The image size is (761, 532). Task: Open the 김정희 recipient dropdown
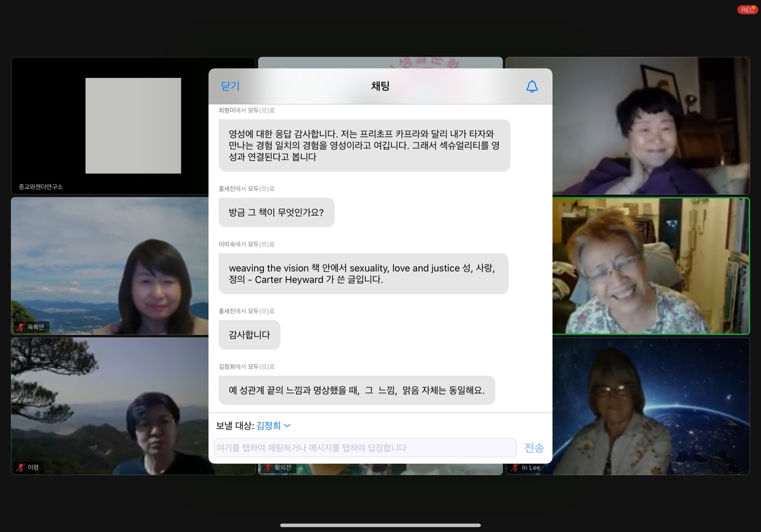273,426
